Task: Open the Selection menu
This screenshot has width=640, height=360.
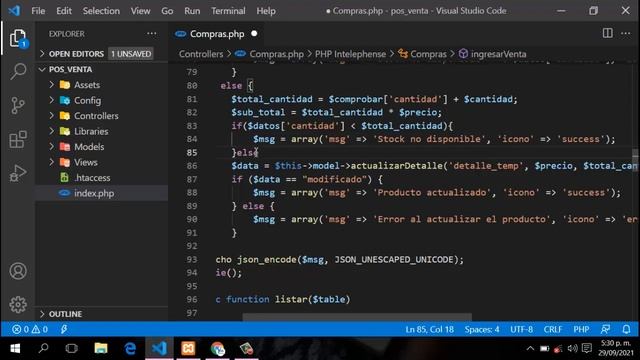Action: (x=101, y=11)
